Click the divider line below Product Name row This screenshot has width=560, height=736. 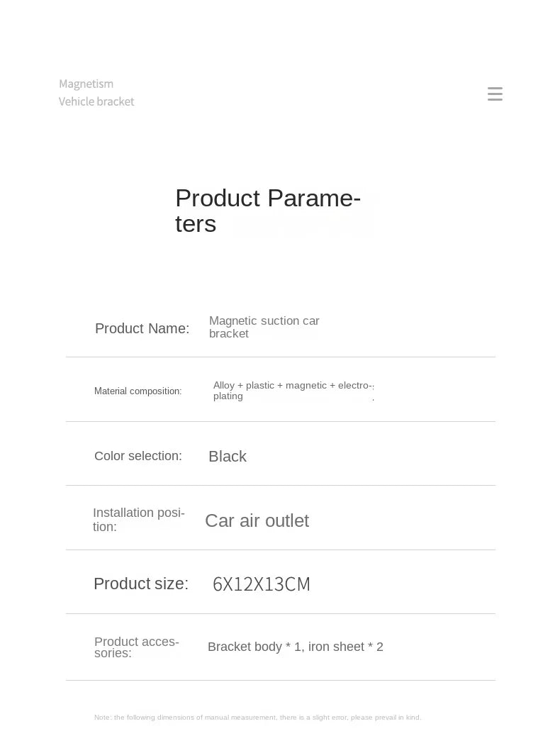[x=281, y=357]
